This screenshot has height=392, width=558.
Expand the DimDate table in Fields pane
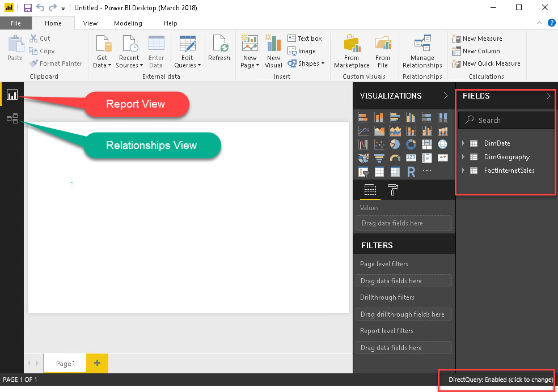click(x=464, y=143)
